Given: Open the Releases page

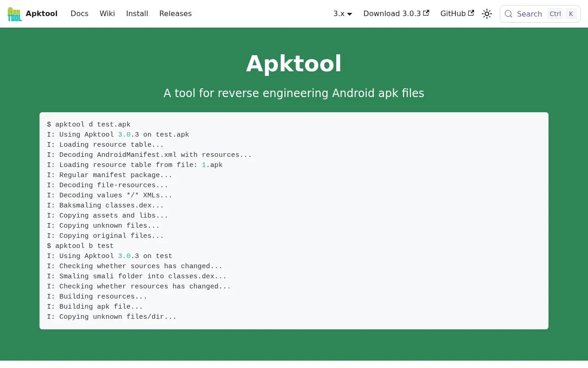Looking at the screenshot, I should pyautogui.click(x=175, y=14).
